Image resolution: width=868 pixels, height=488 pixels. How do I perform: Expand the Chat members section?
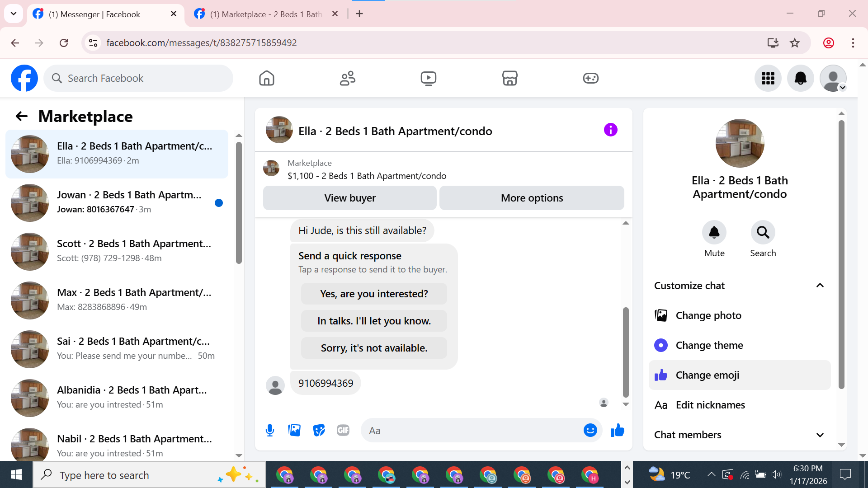coord(820,435)
